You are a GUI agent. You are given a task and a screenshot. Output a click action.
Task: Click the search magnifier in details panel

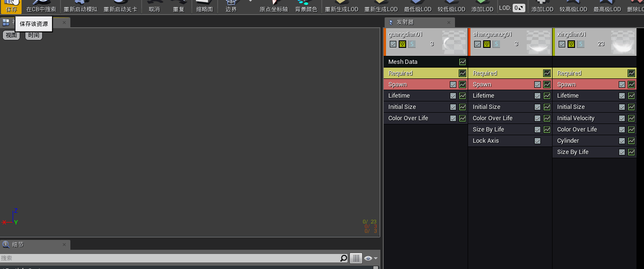[344, 258]
